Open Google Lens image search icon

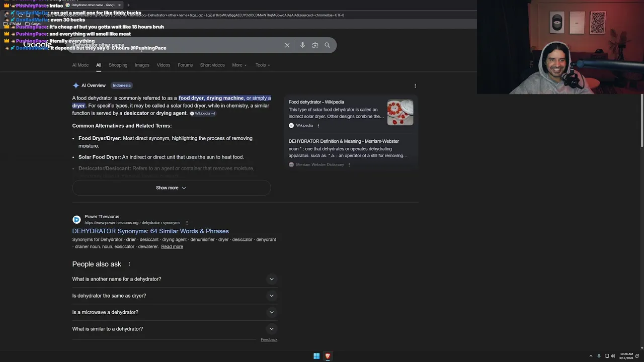click(x=315, y=45)
